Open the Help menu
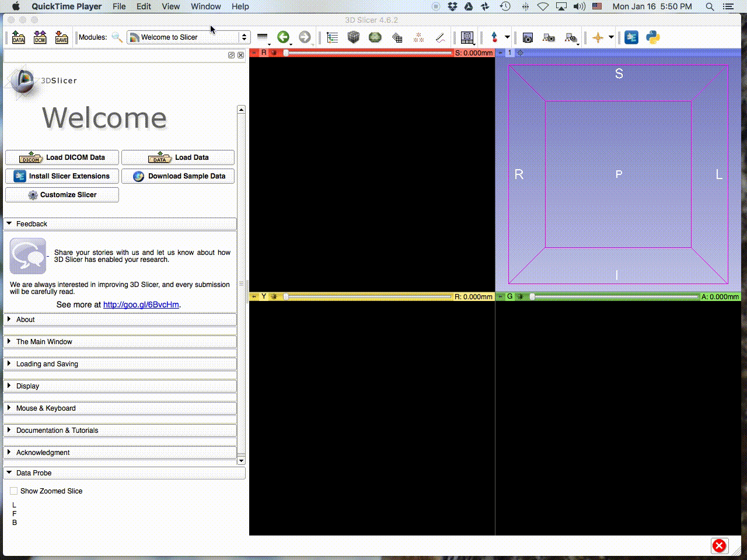 (x=240, y=6)
